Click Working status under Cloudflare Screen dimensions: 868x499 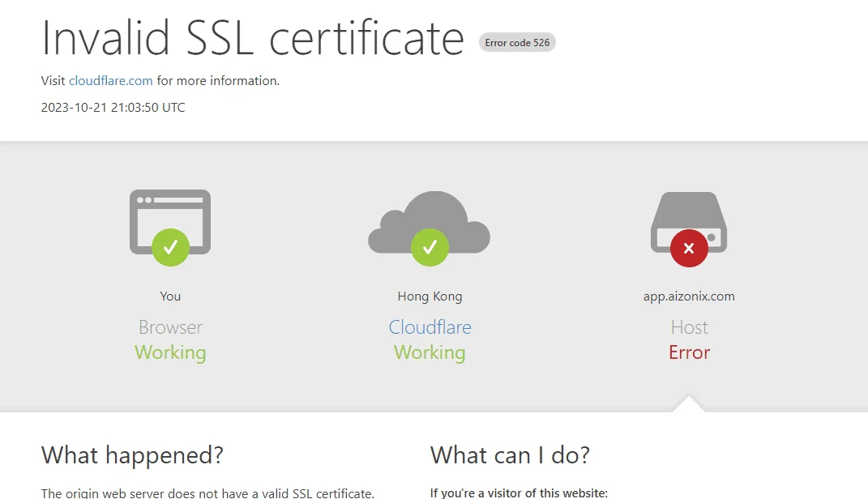430,353
